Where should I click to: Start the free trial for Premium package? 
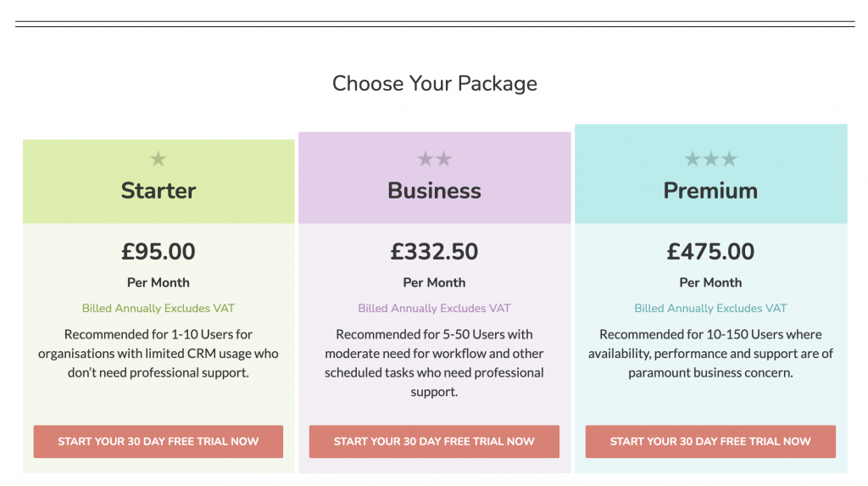[710, 442]
